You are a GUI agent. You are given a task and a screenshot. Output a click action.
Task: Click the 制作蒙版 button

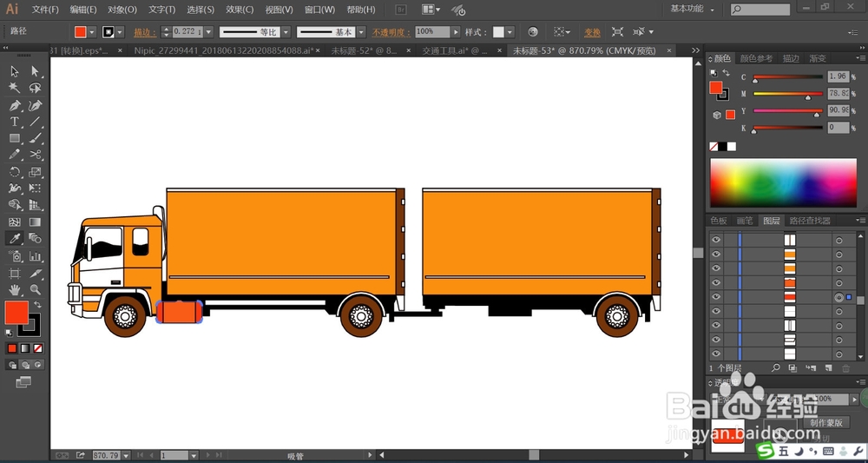pos(826,422)
